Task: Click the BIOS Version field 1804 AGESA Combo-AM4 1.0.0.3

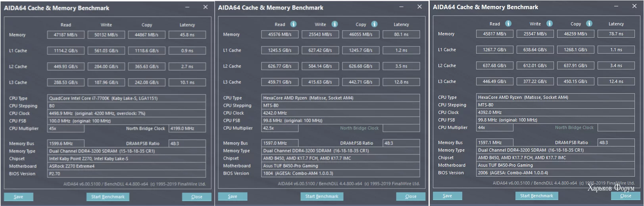Action: click(340, 173)
